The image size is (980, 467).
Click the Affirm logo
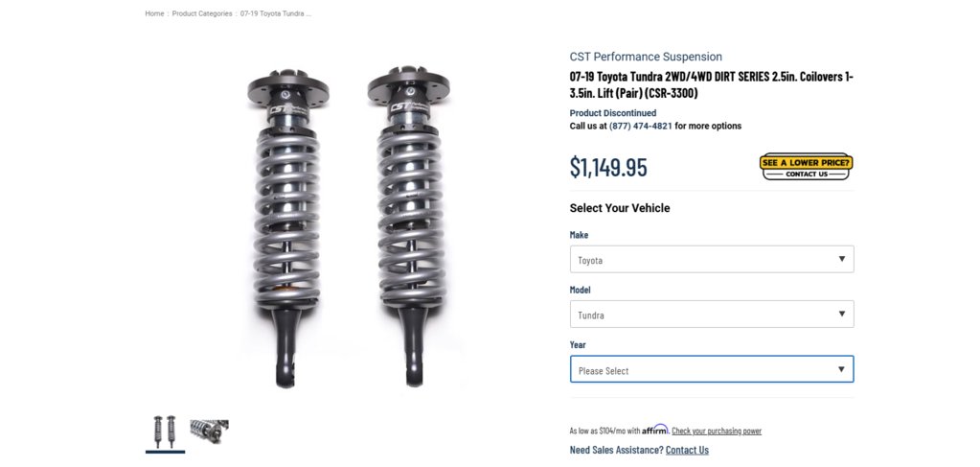655,430
